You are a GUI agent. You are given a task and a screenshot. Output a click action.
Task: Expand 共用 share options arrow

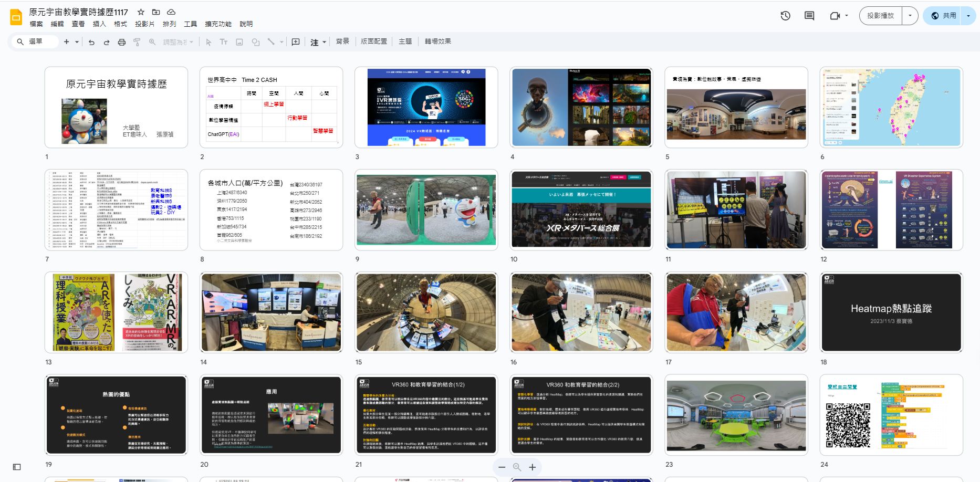[968, 16]
